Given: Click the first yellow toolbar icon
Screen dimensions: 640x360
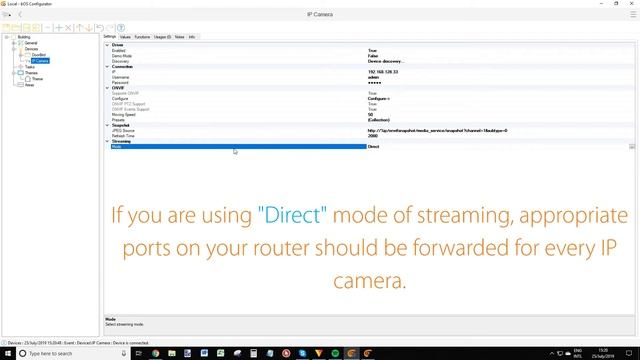Looking at the screenshot, I should point(6,28).
